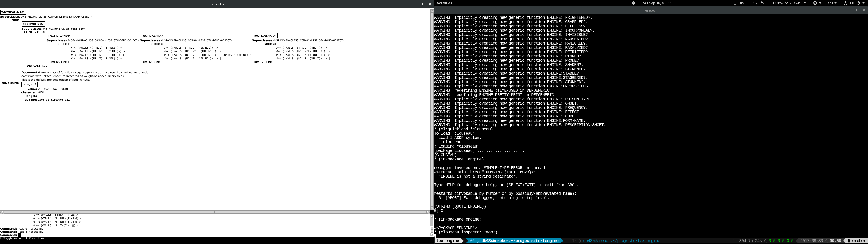Click the volume speaker icon
Viewport: 868px width, 244px height.
tap(851, 3)
